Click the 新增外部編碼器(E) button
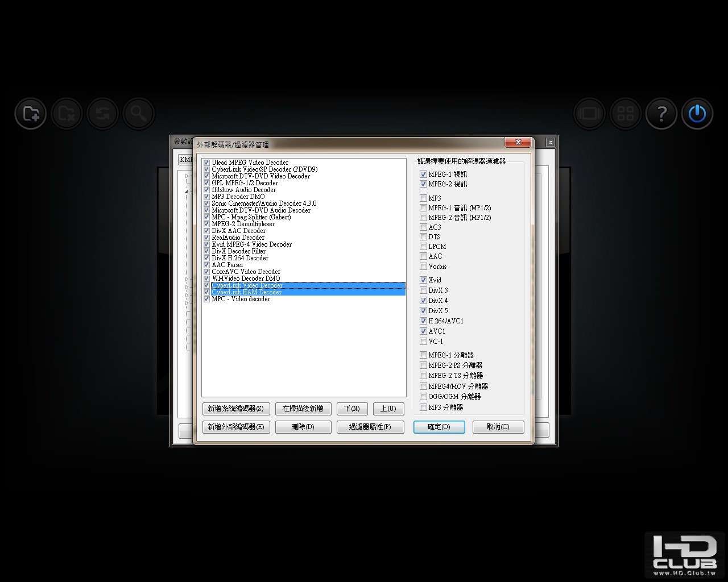 [236, 427]
